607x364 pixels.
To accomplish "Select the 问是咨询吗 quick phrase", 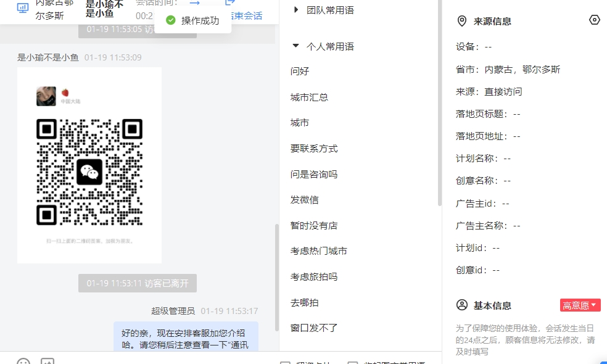I will (314, 174).
